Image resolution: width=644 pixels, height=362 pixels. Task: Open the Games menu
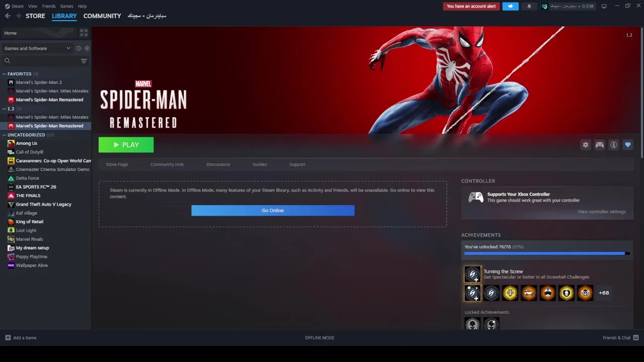(66, 6)
